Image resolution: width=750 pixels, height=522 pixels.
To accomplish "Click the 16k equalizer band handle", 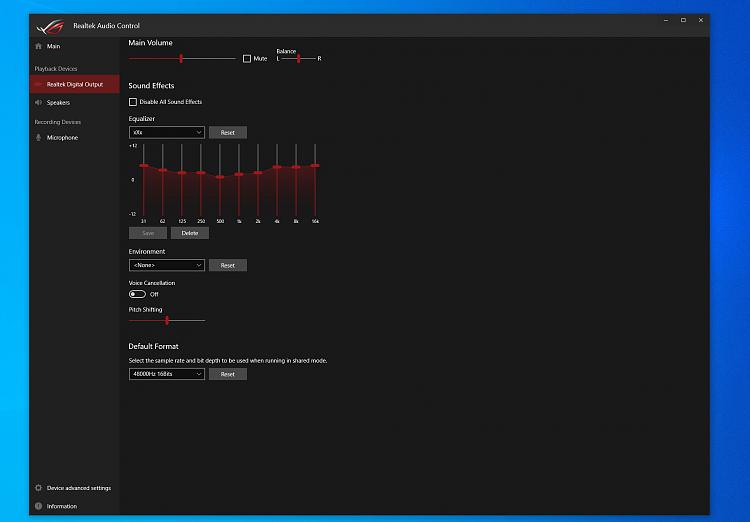I will [315, 166].
